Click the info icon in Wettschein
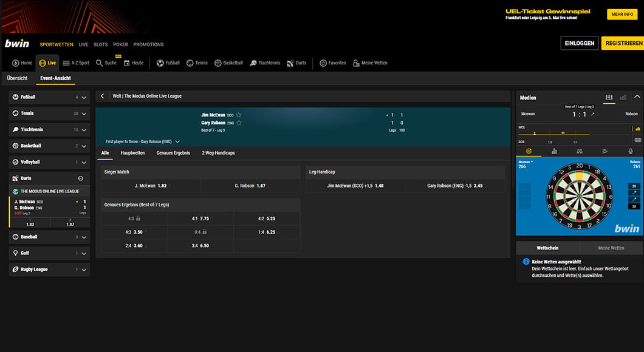Screen dimensions: 644x352 click(x=526, y=262)
